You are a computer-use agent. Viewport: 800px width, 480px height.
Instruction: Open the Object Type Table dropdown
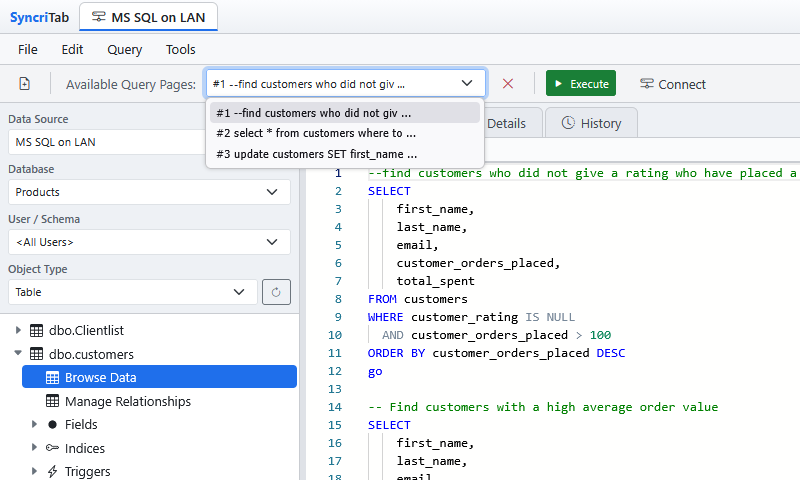pyautogui.click(x=133, y=292)
